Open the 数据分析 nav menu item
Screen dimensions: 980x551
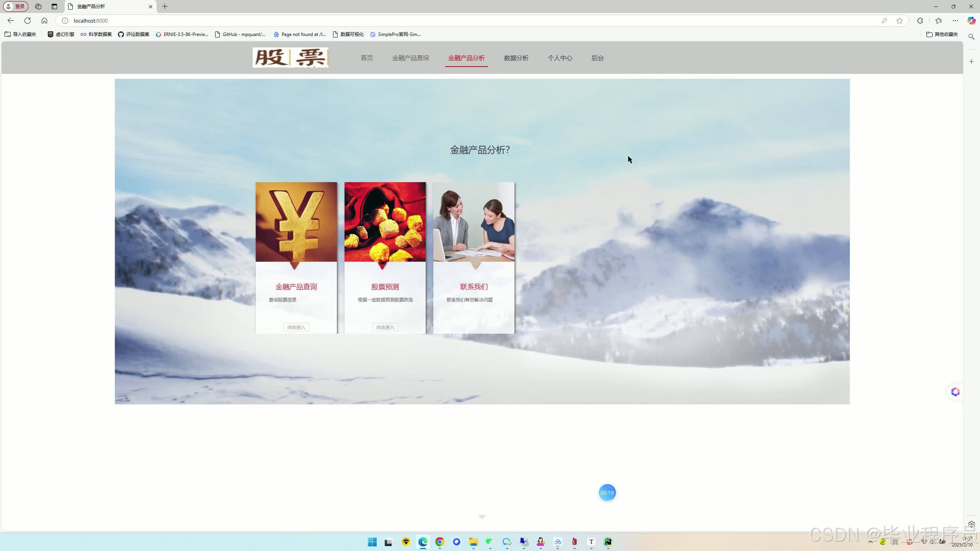(x=516, y=58)
